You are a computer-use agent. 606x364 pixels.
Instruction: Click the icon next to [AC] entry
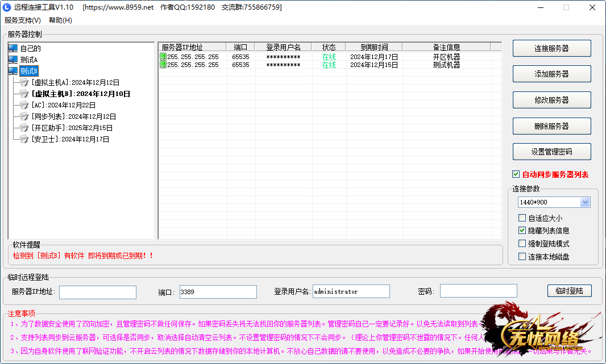pyautogui.click(x=24, y=105)
